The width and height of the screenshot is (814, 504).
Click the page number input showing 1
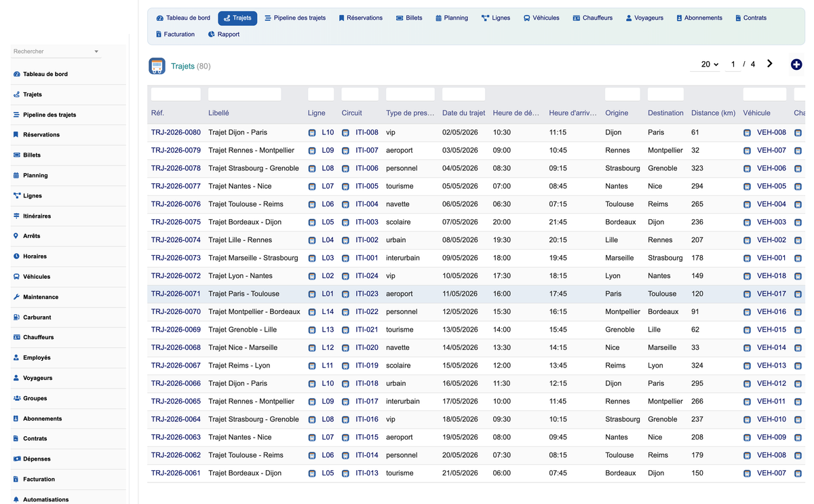pyautogui.click(x=733, y=64)
